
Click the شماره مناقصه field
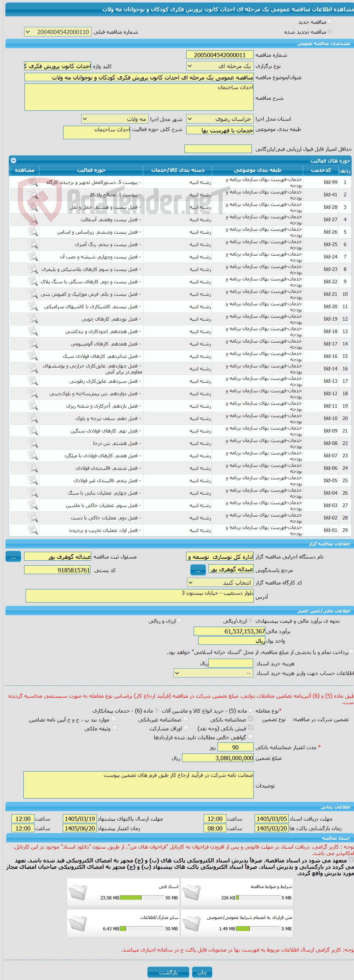coord(220,55)
